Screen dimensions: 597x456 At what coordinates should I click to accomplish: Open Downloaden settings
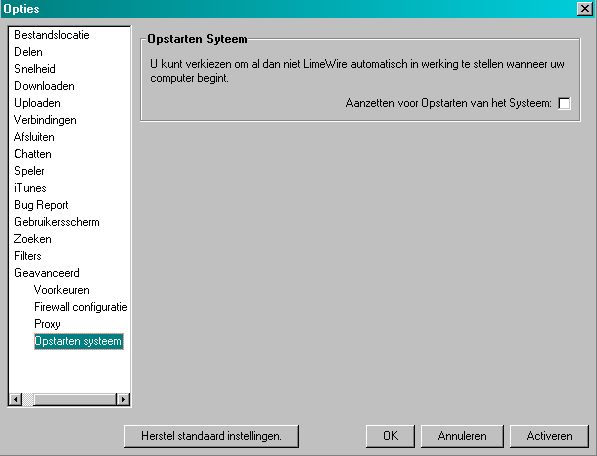point(44,86)
